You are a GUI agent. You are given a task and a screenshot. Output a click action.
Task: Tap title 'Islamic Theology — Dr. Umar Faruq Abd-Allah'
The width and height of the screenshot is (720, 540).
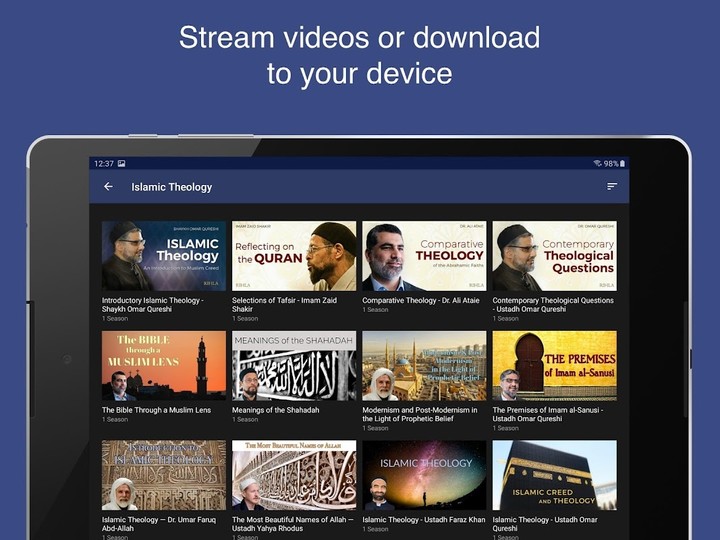pos(159,524)
